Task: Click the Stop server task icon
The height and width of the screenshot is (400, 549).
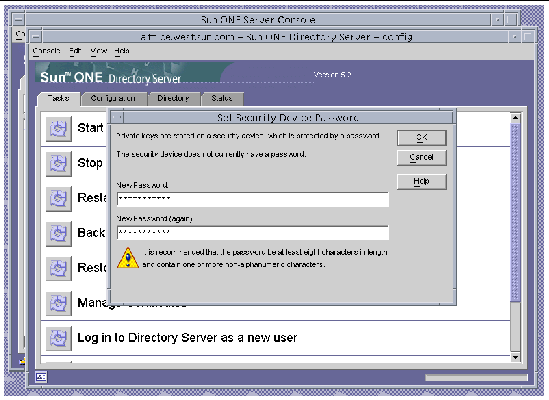Action: pyautogui.click(x=59, y=164)
